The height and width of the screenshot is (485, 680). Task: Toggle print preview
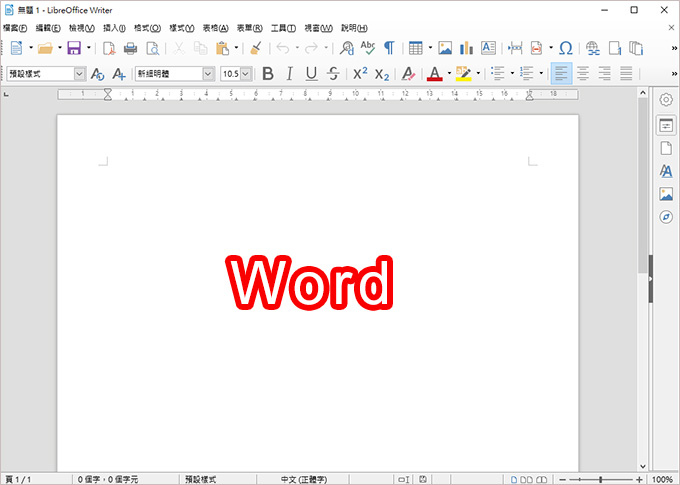153,48
